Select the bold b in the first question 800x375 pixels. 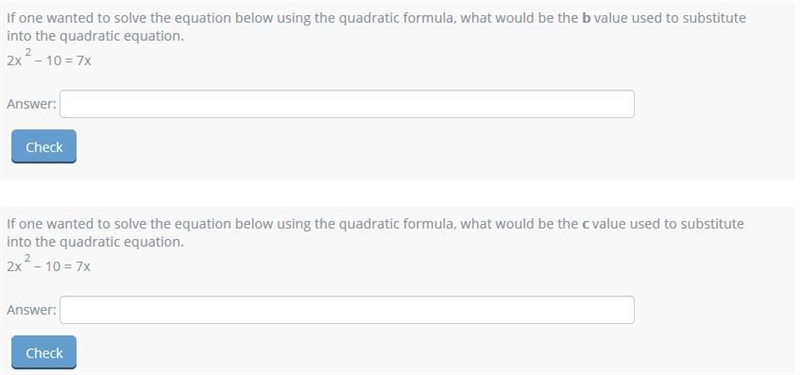click(586, 18)
